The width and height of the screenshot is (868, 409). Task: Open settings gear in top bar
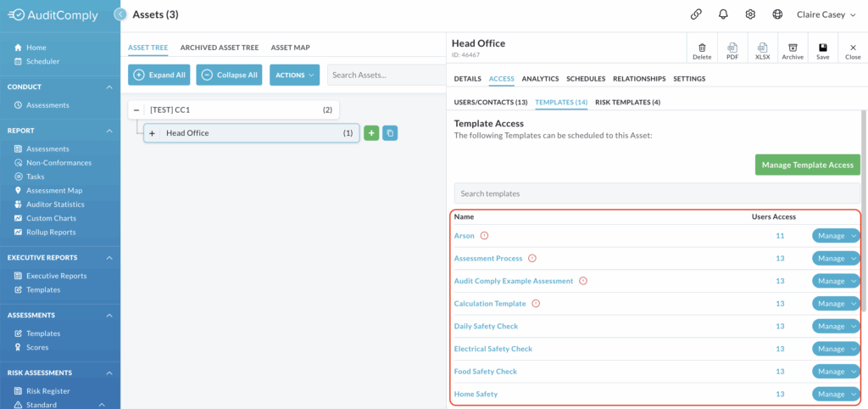(x=750, y=14)
